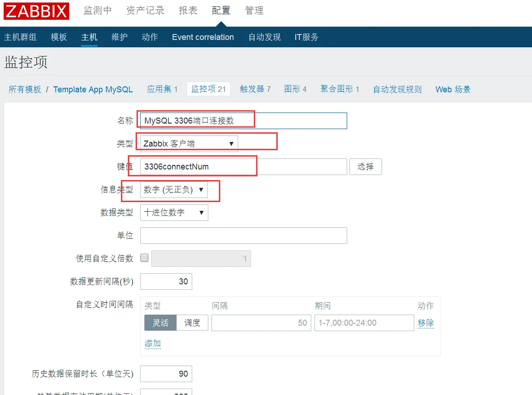
Task: Focus the 名称 input field
Action: coord(244,121)
